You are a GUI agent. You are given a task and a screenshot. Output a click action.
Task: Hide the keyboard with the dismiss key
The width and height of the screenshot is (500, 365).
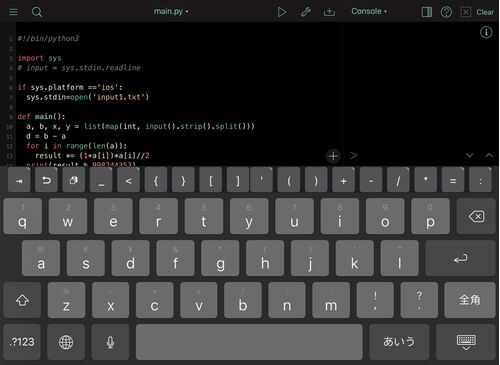pos(466,342)
